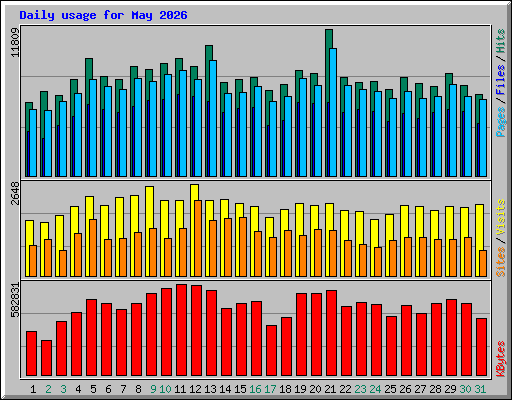
Task: Click the Sites legend label
Action: click(x=500, y=262)
